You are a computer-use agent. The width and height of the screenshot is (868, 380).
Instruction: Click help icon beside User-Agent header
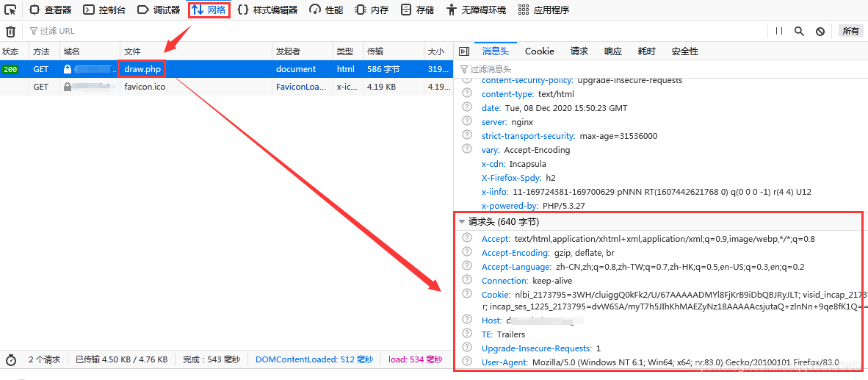pos(467,362)
